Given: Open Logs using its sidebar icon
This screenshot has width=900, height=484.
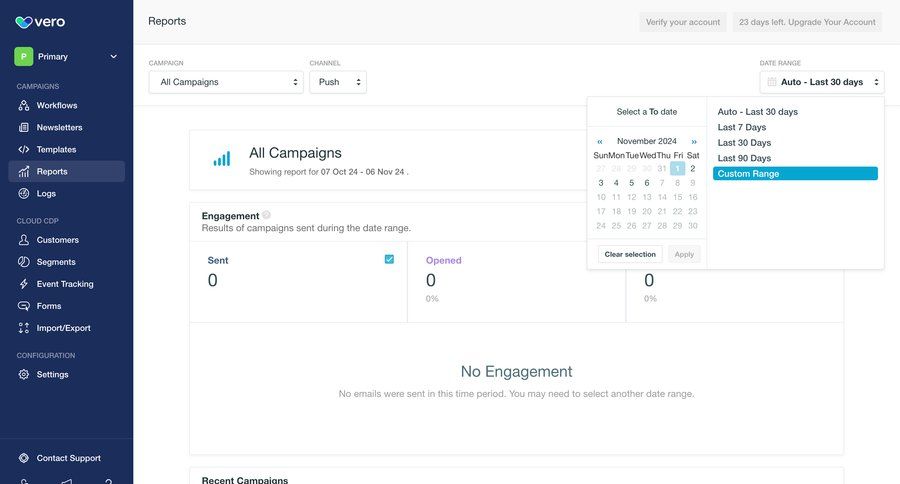Looking at the screenshot, I should pyautogui.click(x=24, y=193).
